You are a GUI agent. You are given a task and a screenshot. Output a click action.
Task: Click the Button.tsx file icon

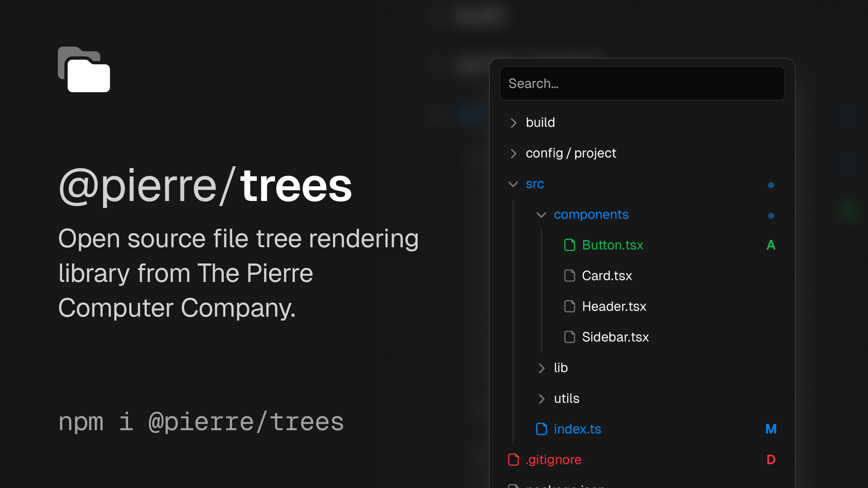pos(569,245)
